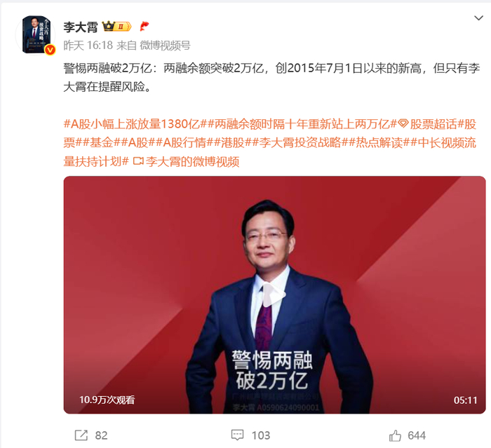Open 李大霄 profile avatar picture

(36, 35)
